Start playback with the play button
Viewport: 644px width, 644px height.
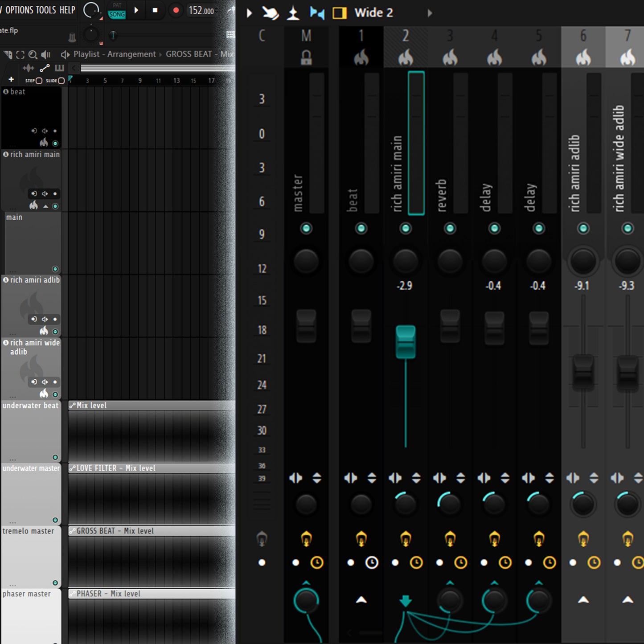(136, 10)
